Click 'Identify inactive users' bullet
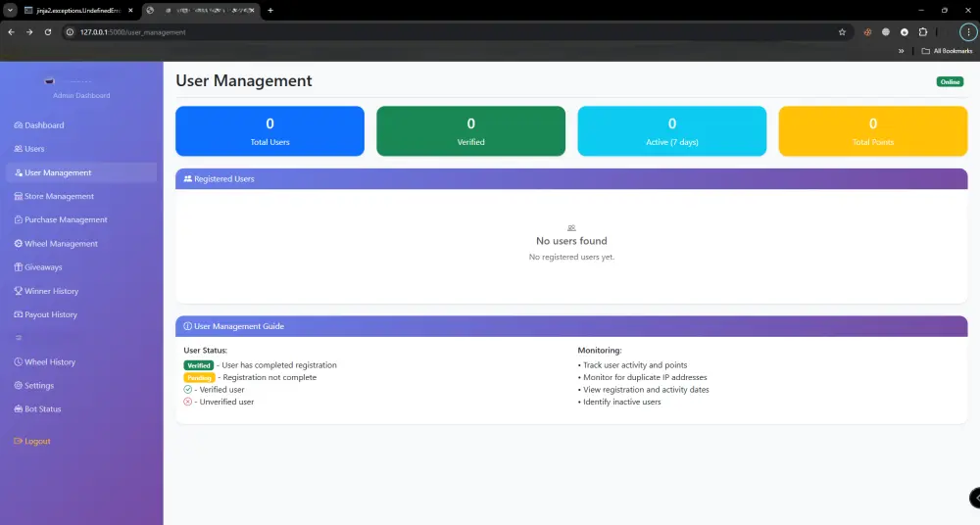980x525 pixels. click(x=619, y=402)
